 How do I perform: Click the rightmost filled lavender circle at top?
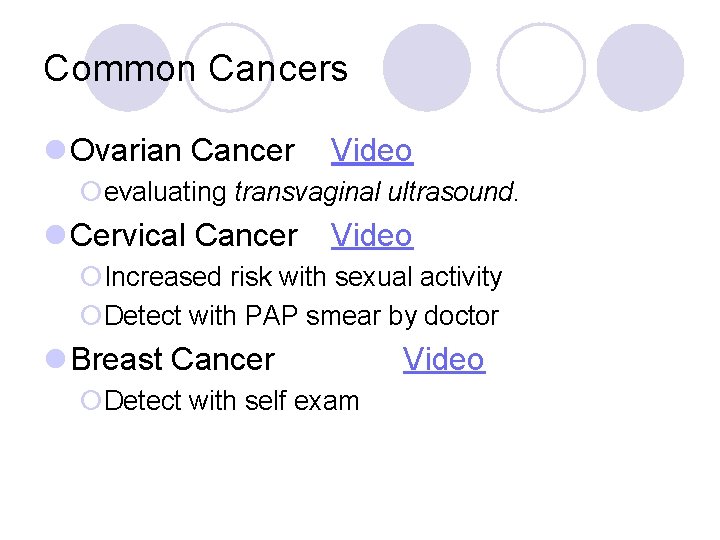pyautogui.click(x=640, y=67)
